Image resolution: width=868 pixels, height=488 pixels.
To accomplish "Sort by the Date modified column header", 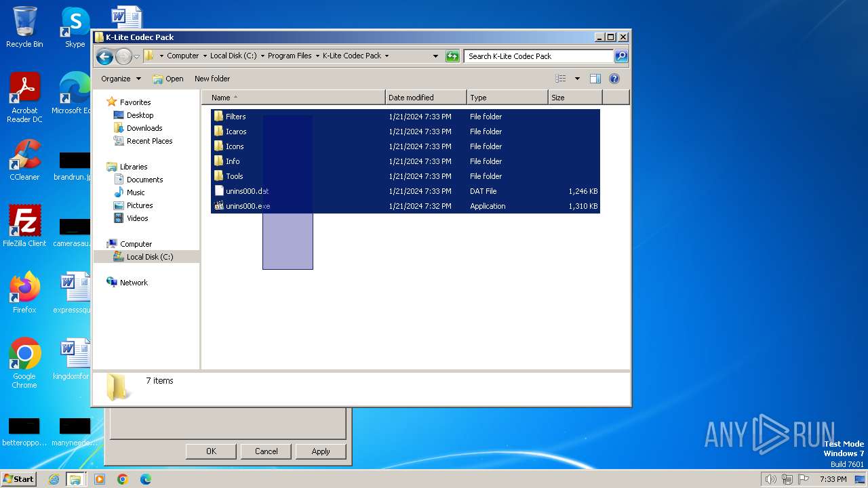I will tap(426, 98).
